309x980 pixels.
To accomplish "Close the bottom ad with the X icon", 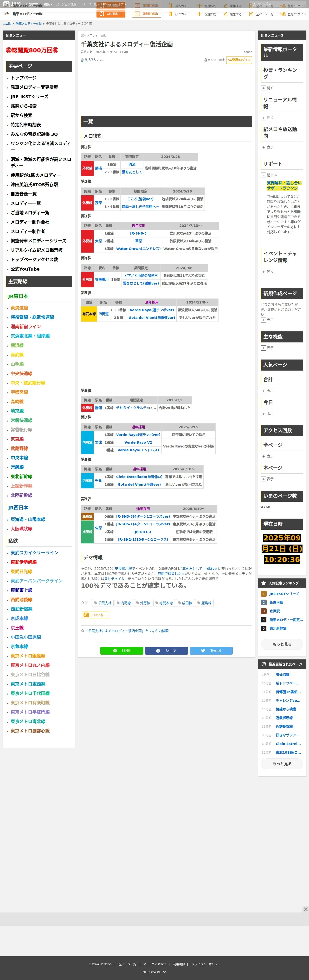I will click(x=306, y=909).
